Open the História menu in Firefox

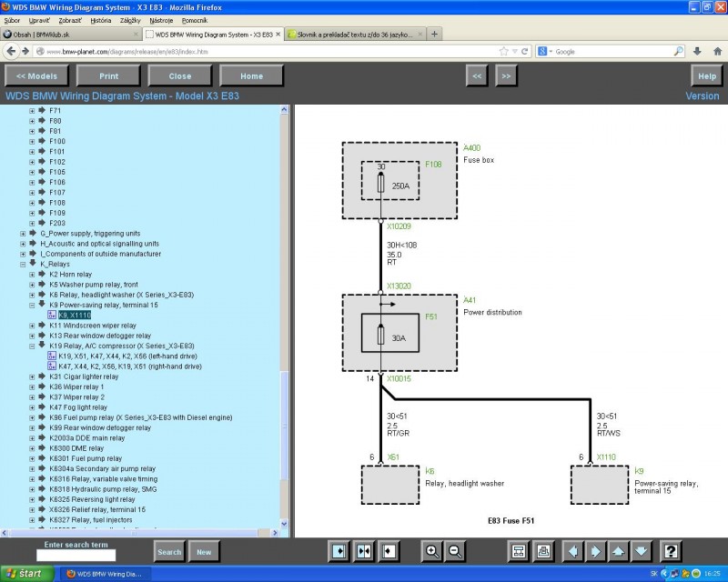click(x=101, y=19)
